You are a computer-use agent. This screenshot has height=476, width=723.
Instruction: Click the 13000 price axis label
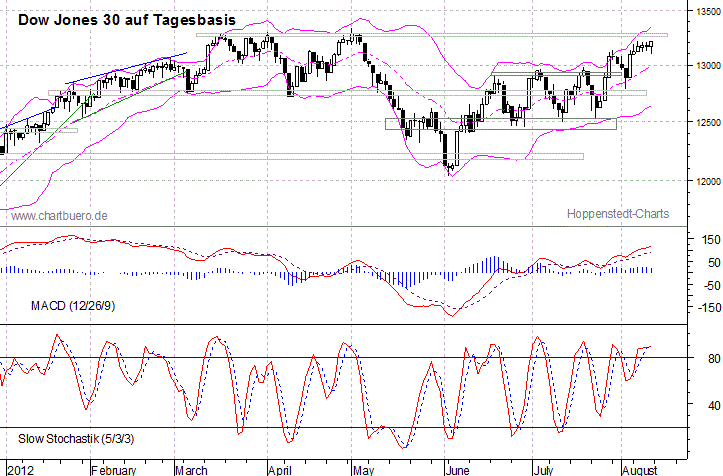(709, 66)
